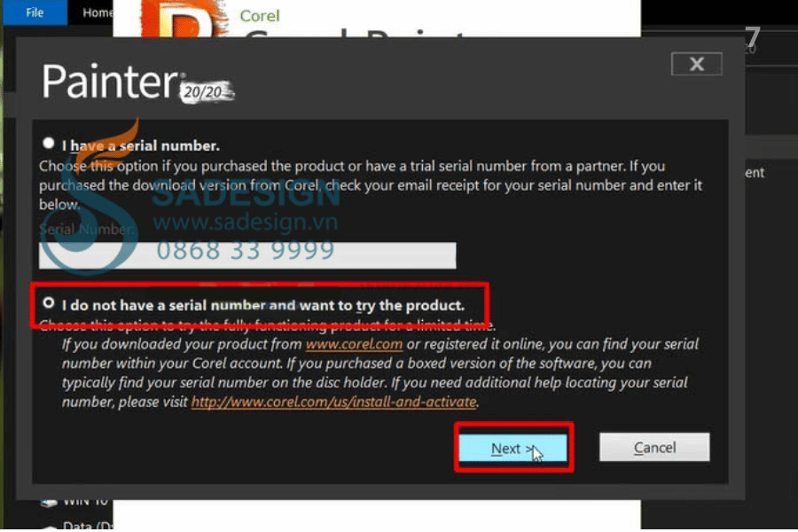Click the Next button

512,448
